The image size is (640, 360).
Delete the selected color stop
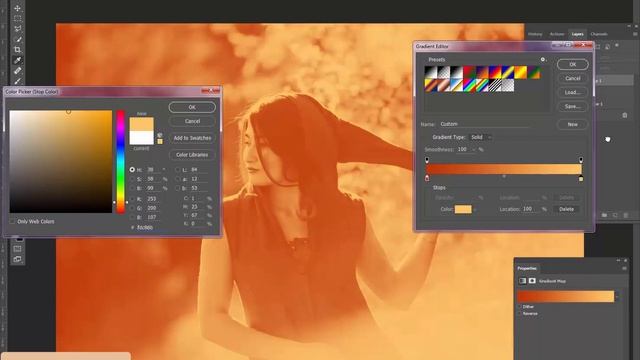pyautogui.click(x=567, y=209)
